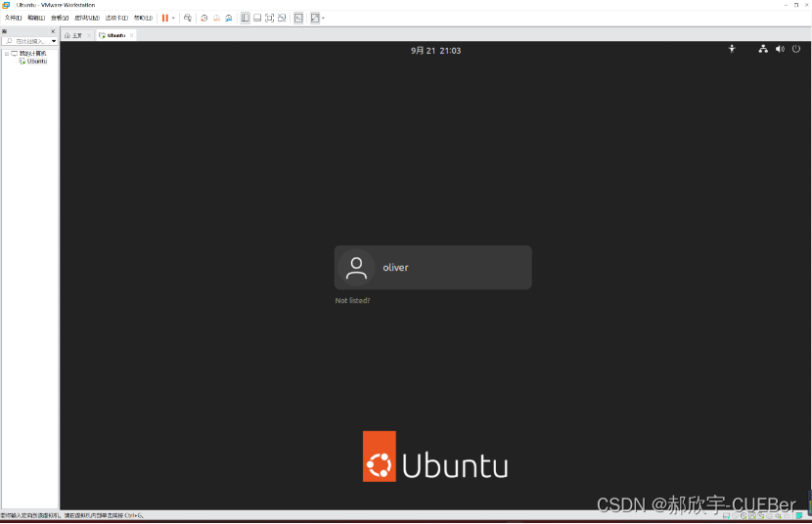The width and height of the screenshot is (812, 524).
Task: Toggle the library sidebar view icon
Action: tap(245, 19)
